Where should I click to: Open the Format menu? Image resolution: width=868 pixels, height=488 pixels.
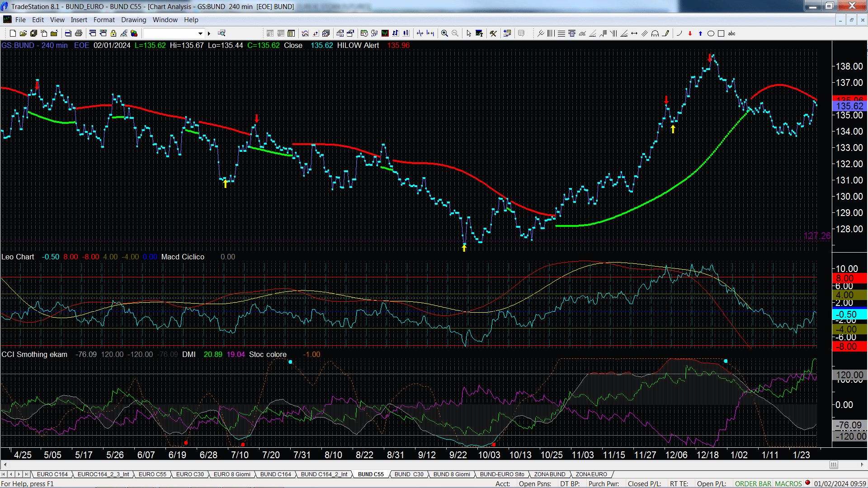(x=104, y=20)
